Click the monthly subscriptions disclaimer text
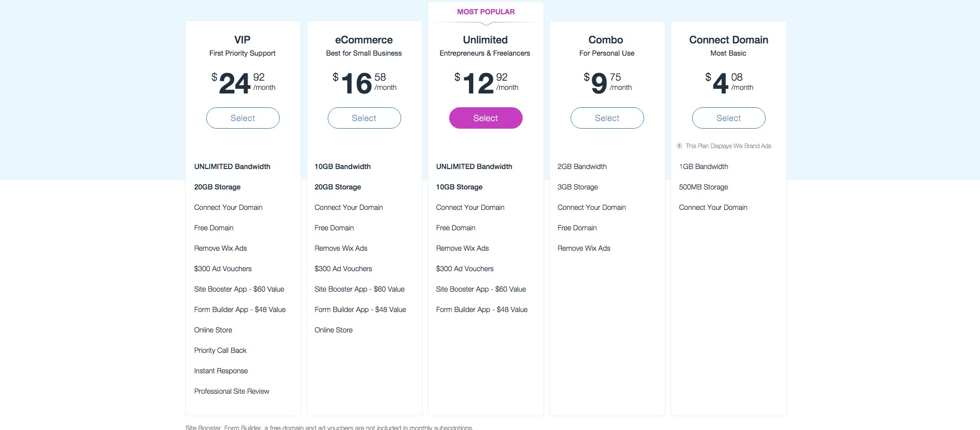This screenshot has width=980, height=430. 329,427
